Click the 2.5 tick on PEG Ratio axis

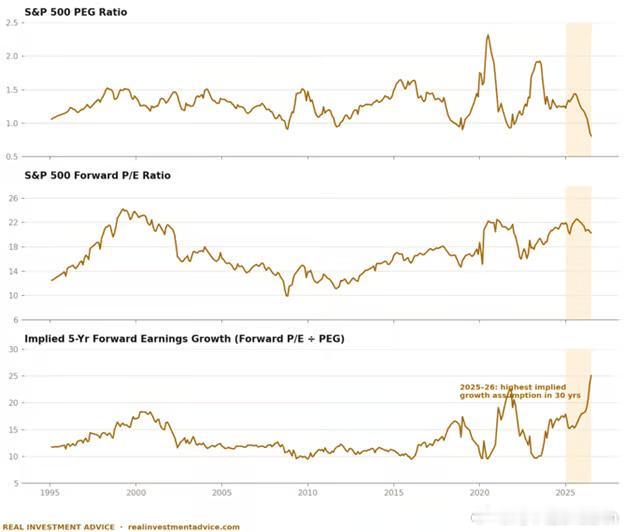coord(12,23)
